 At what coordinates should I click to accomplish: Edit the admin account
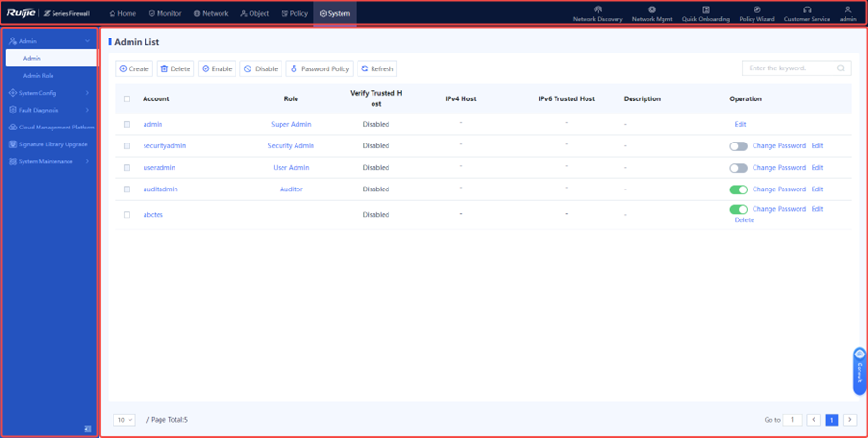click(740, 125)
